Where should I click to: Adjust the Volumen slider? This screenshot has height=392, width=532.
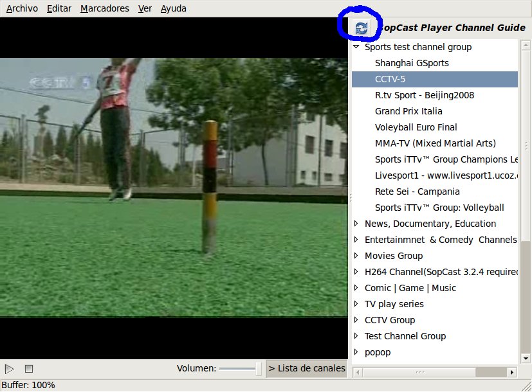pyautogui.click(x=240, y=369)
